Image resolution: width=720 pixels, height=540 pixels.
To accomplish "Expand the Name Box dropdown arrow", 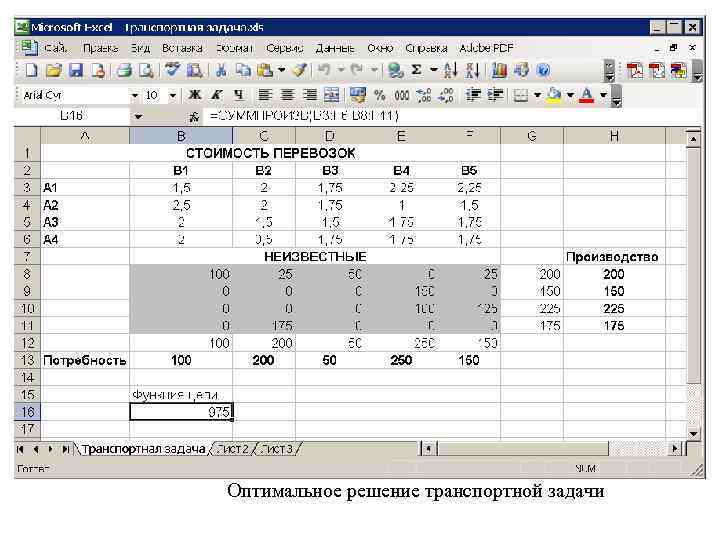I will point(138,117).
